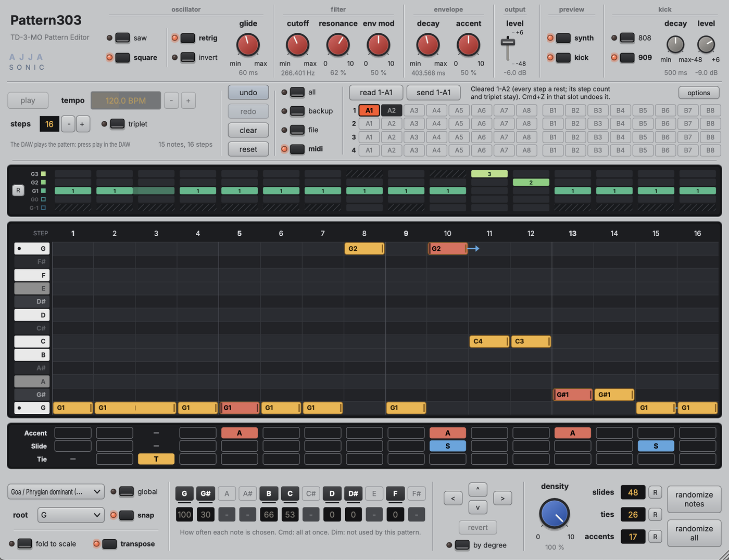The image size is (729, 560).
Task: Select pattern slot A8 in row 4
Action: click(x=526, y=150)
